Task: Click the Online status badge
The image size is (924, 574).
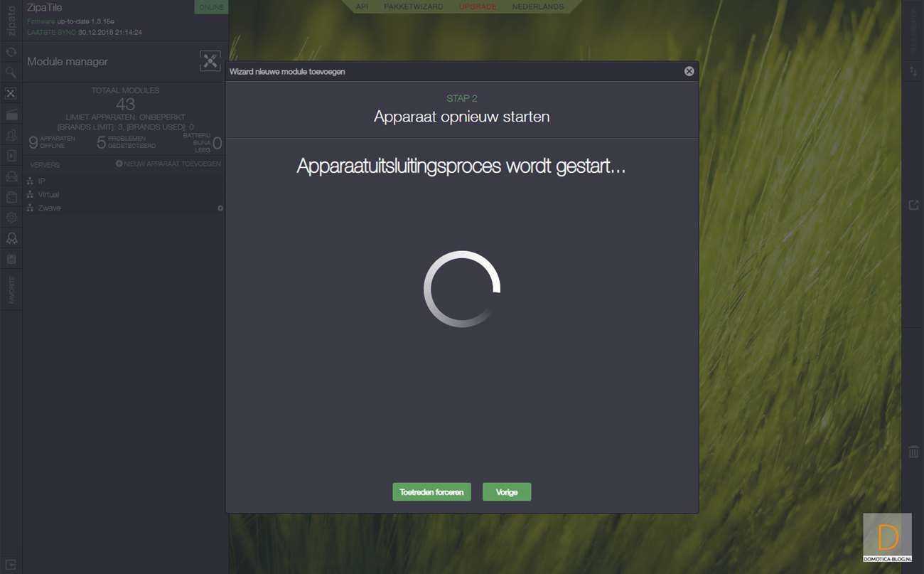Action: (211, 7)
